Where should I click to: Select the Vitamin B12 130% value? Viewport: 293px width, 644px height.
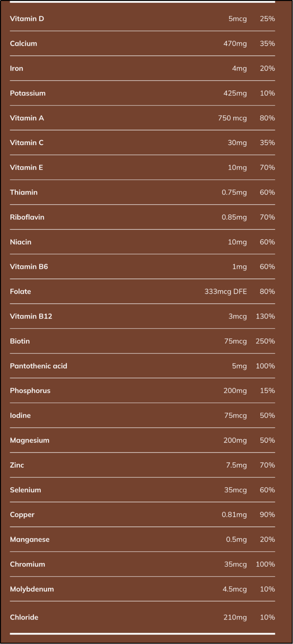(266, 316)
